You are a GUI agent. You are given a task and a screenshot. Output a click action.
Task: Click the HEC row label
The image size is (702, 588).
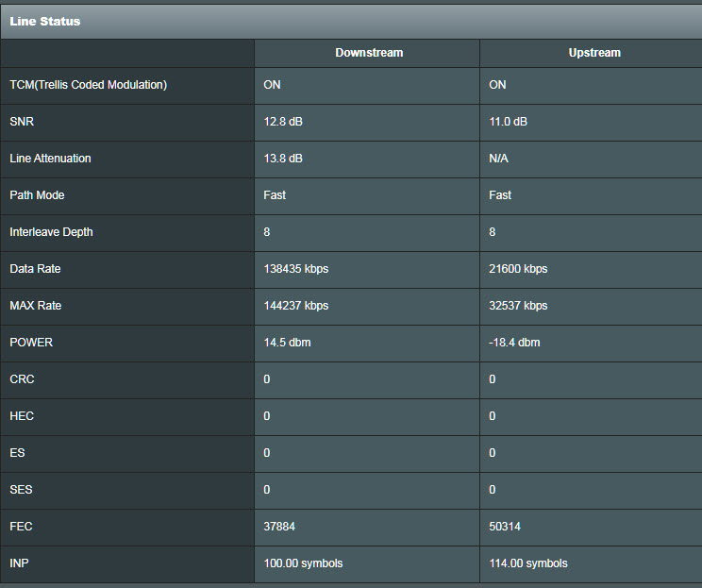coord(22,415)
